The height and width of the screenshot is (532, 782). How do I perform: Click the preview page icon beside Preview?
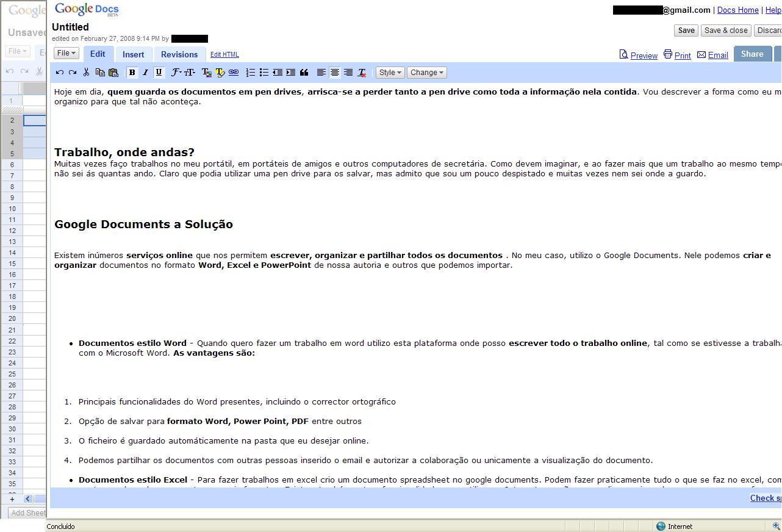point(623,54)
